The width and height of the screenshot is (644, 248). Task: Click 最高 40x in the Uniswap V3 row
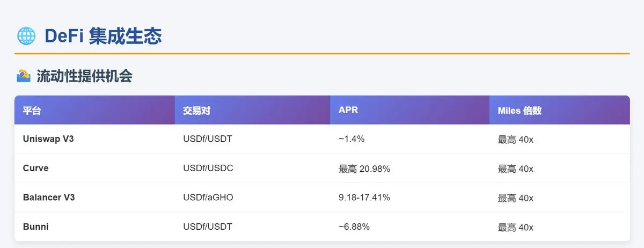point(516,140)
